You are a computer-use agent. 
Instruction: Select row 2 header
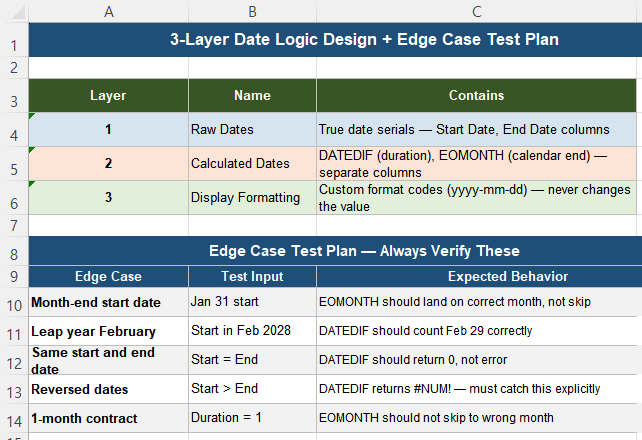14,68
